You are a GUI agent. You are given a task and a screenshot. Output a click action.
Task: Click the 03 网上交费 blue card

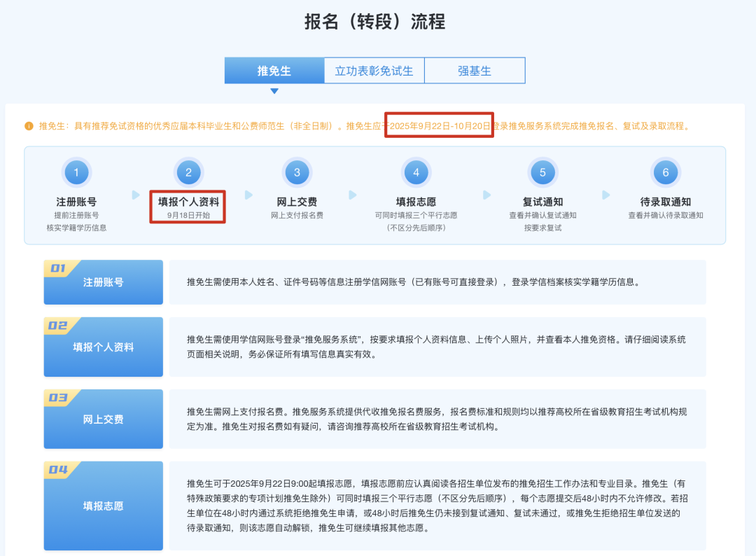(103, 419)
